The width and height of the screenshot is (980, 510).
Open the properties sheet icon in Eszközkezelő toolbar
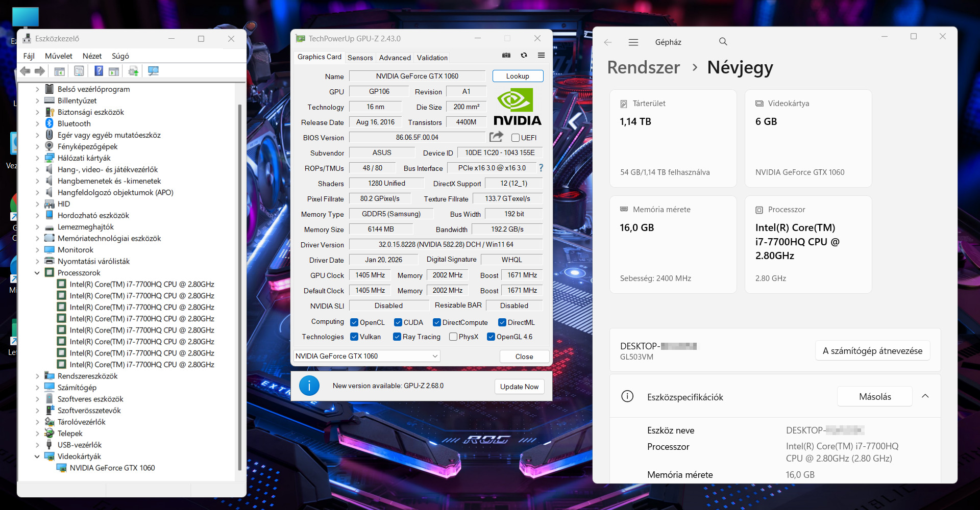[x=79, y=71]
